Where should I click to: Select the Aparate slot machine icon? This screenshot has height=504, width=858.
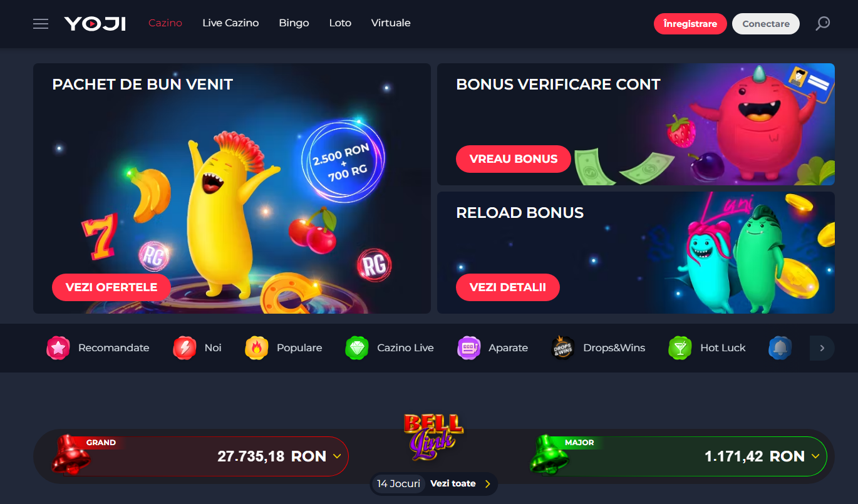(468, 347)
